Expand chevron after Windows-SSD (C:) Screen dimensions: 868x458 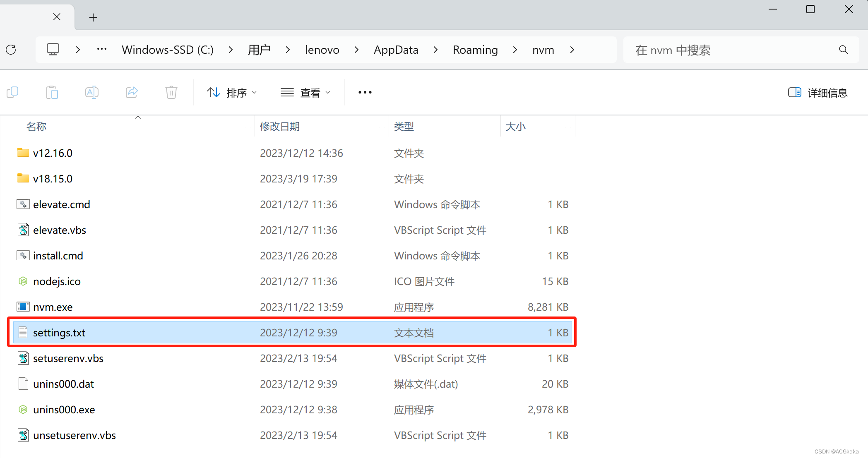231,50
